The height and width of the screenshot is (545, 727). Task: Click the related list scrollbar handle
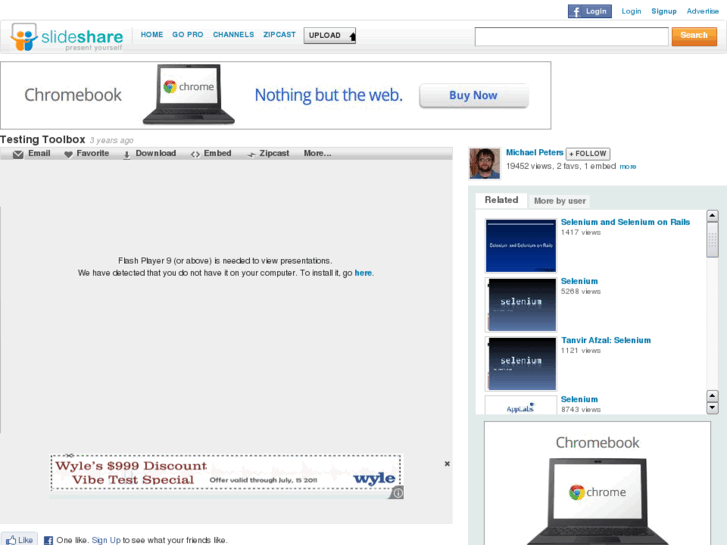(712, 240)
